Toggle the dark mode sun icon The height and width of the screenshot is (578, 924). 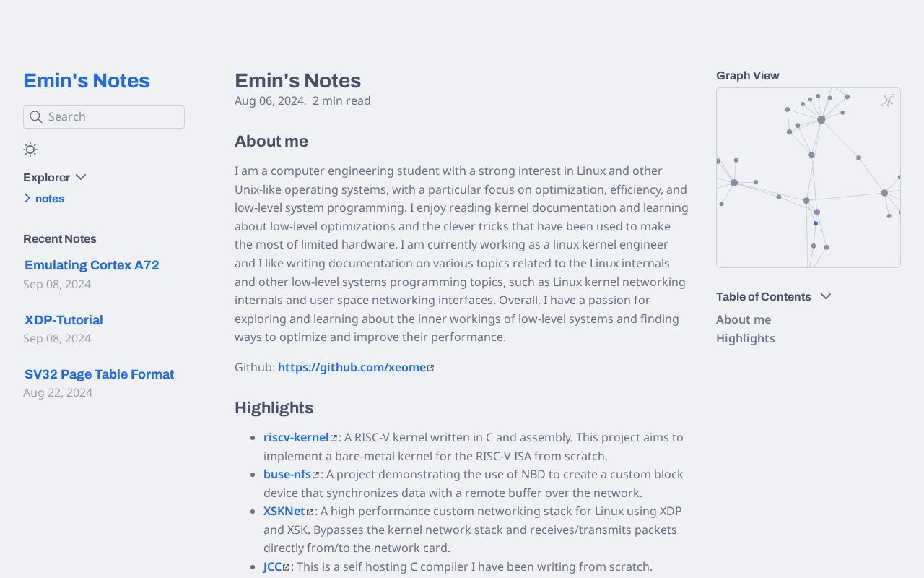click(x=30, y=150)
